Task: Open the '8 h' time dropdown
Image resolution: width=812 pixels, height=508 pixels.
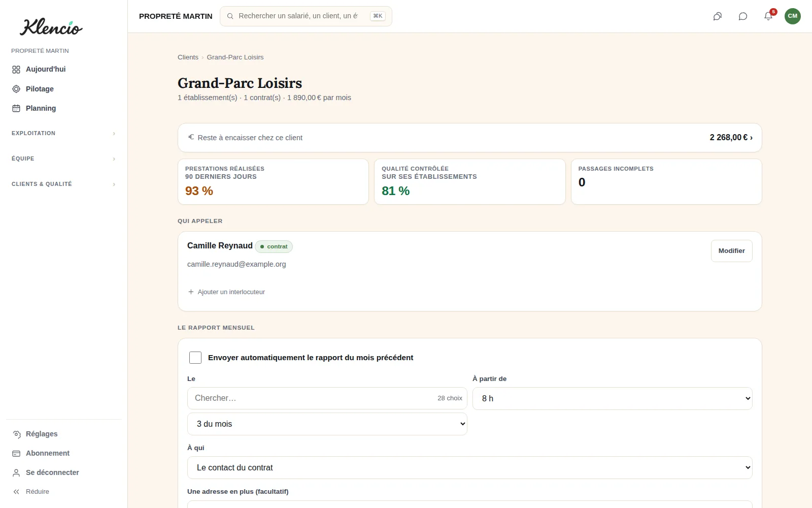Action: (x=612, y=399)
